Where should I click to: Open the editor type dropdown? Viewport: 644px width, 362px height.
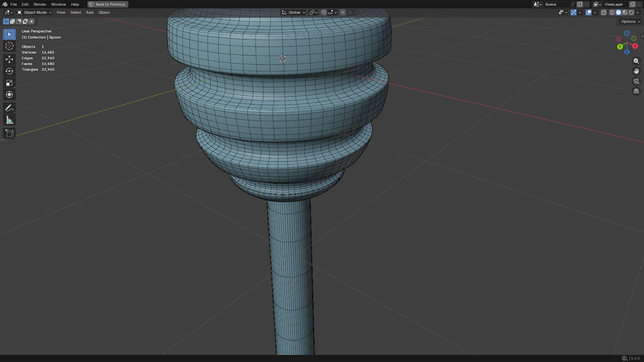(8, 12)
